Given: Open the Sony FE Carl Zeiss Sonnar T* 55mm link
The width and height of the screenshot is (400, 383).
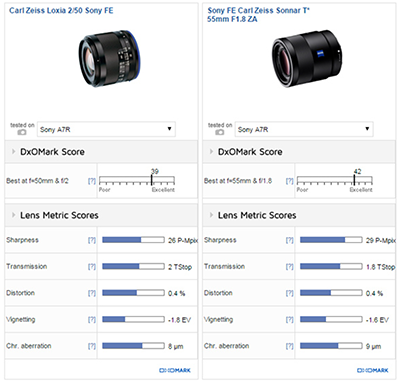Looking at the screenshot, I should point(258,15).
